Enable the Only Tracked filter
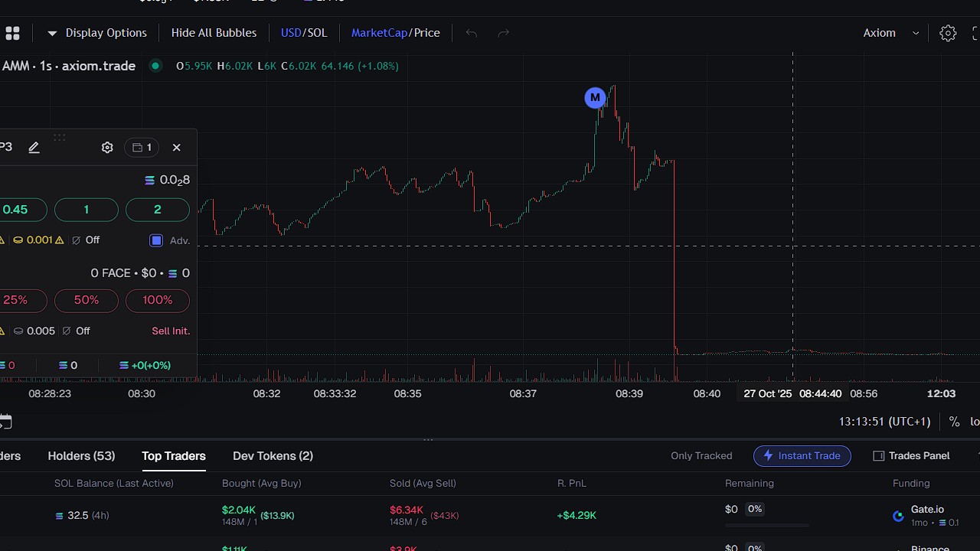Viewport: 980px width, 551px height. [701, 455]
